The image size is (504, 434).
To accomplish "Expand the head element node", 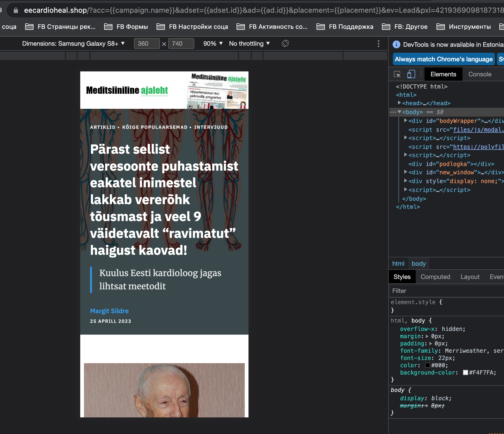I will pos(399,103).
